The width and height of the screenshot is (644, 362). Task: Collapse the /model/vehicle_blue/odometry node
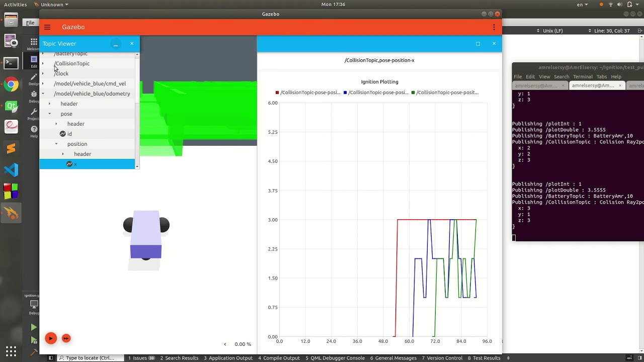43,94
